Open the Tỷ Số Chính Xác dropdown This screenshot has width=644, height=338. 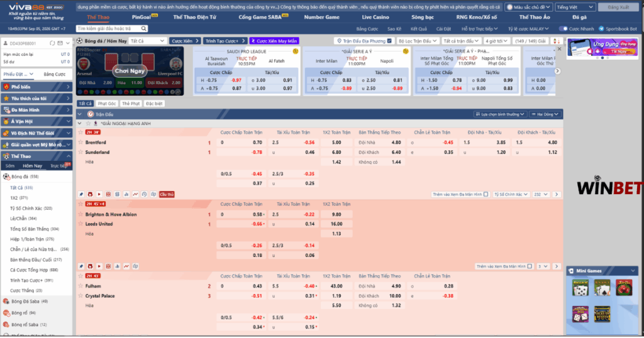point(511,194)
